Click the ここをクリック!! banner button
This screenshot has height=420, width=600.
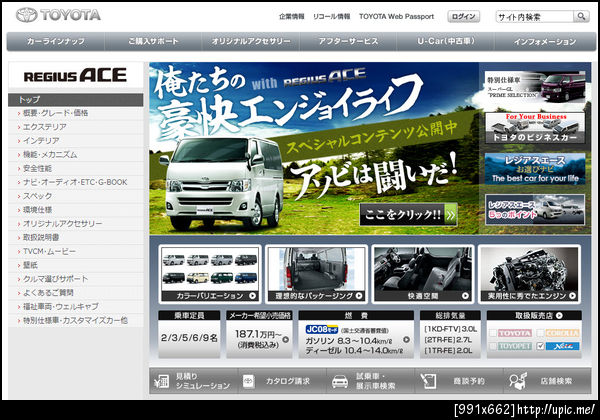pyautogui.click(x=408, y=215)
